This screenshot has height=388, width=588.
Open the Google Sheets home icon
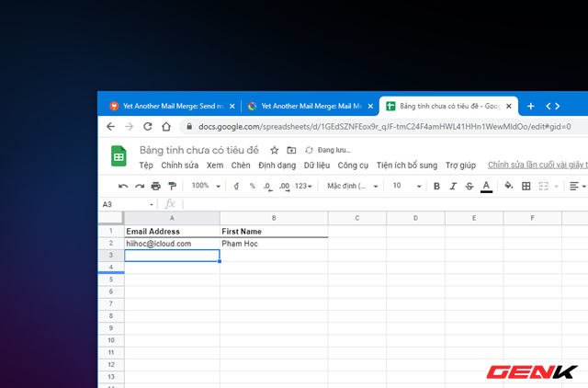pyautogui.click(x=119, y=156)
